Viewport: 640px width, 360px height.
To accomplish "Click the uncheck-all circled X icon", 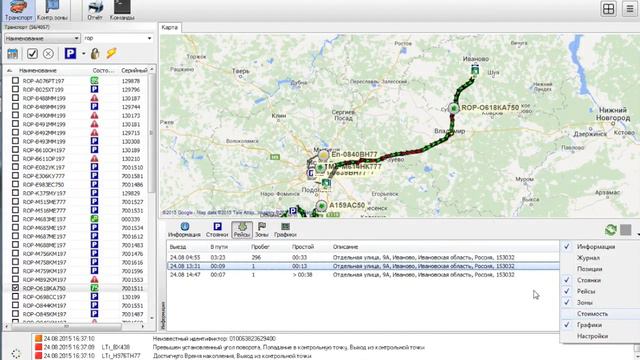I will pos(48,53).
